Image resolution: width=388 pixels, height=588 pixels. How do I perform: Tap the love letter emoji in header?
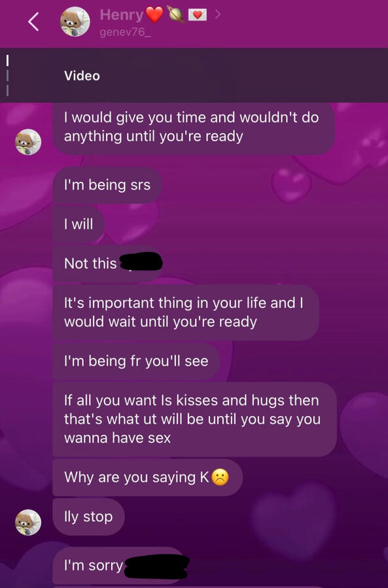(198, 15)
